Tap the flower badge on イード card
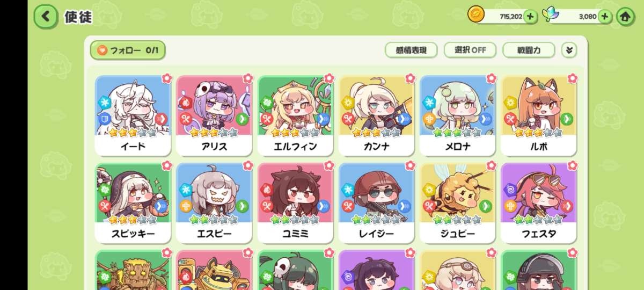Image resolution: width=644 pixels, height=290 pixels. pyautogui.click(x=166, y=78)
